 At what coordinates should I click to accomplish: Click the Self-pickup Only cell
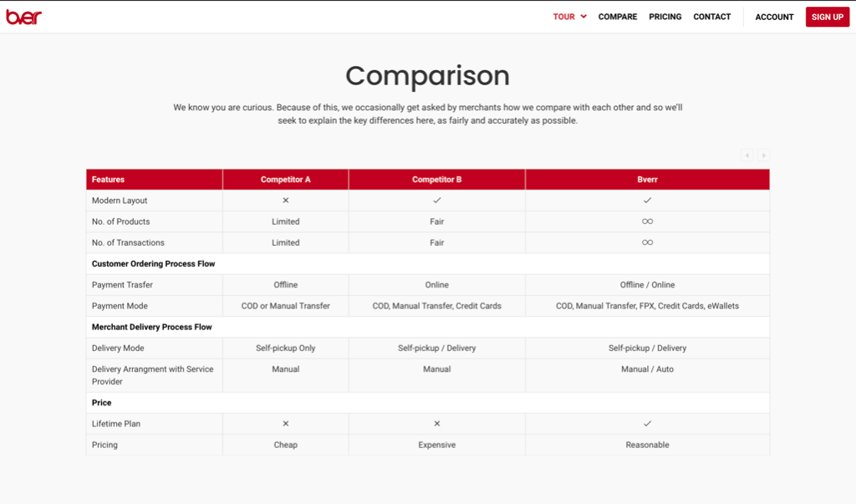click(286, 349)
